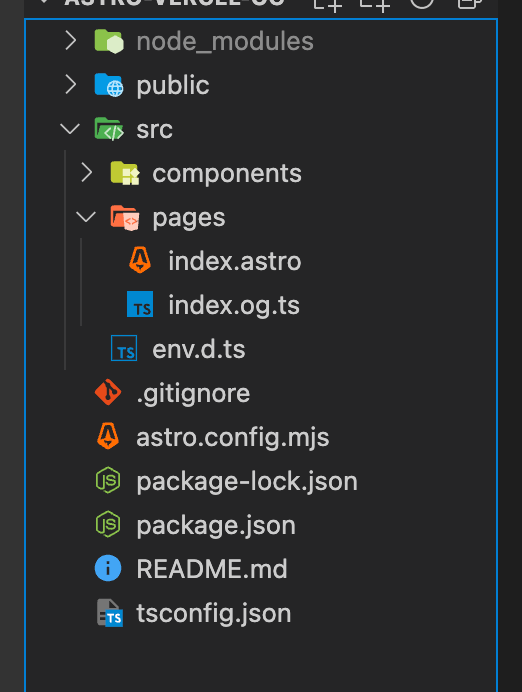
Task: Select the node_modules folder name
Action: coord(225,41)
